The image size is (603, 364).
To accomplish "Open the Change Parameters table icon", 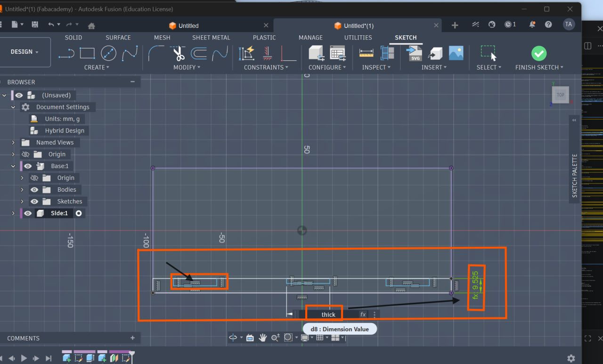I will pos(337,53).
